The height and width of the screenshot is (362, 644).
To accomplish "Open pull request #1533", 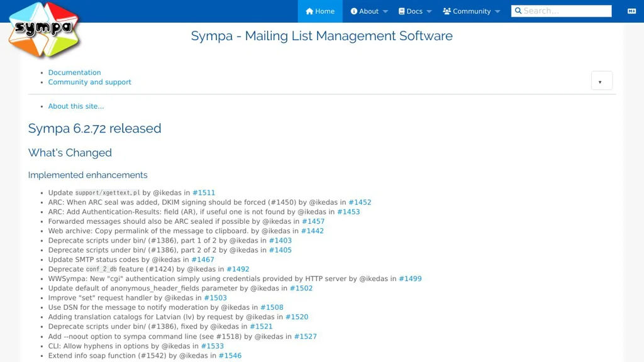I will [x=213, y=346].
